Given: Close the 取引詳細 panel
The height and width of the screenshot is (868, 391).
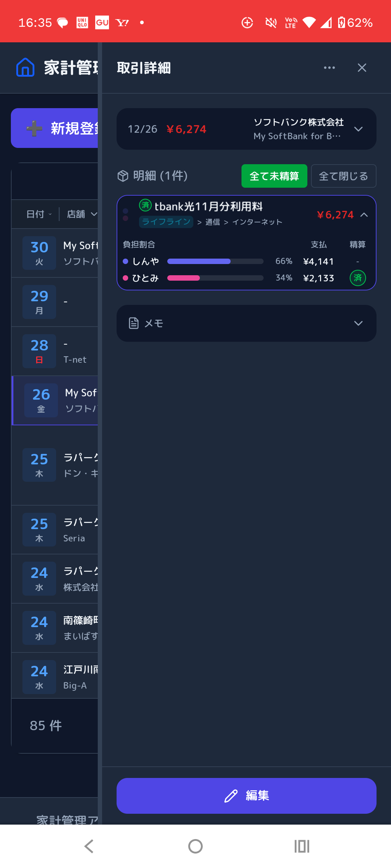Looking at the screenshot, I should pyautogui.click(x=362, y=68).
